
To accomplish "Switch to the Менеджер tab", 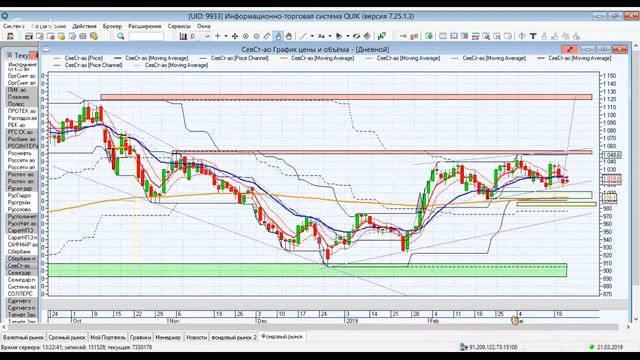I will coord(168,338).
